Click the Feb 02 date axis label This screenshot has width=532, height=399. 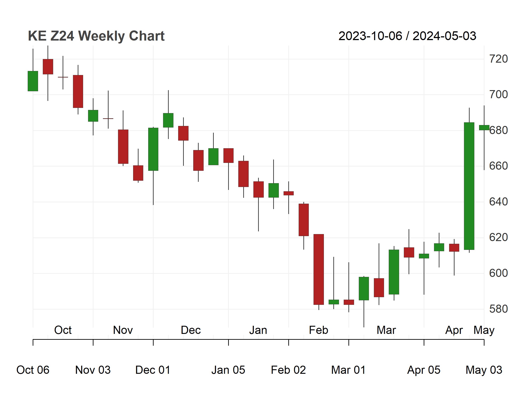(x=288, y=370)
